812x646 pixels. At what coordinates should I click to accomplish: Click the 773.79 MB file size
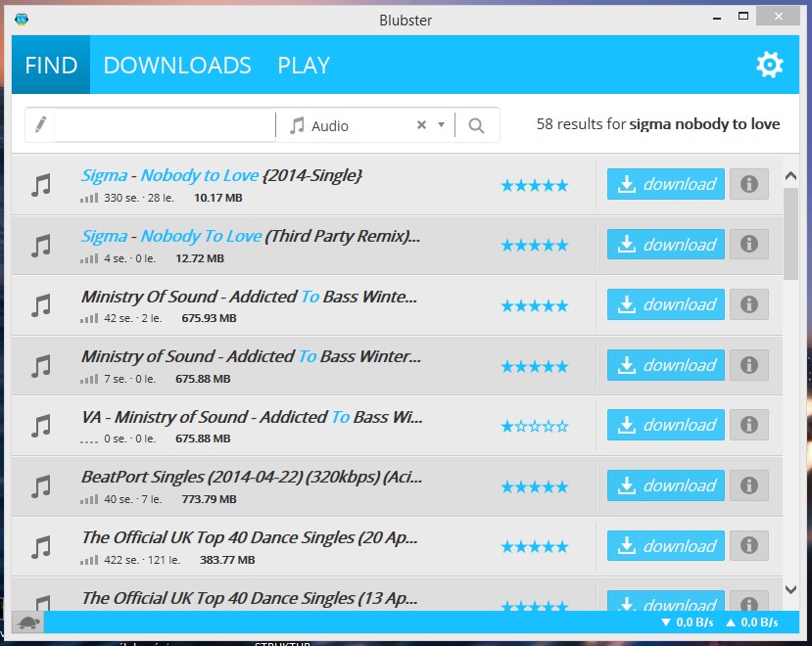point(209,499)
